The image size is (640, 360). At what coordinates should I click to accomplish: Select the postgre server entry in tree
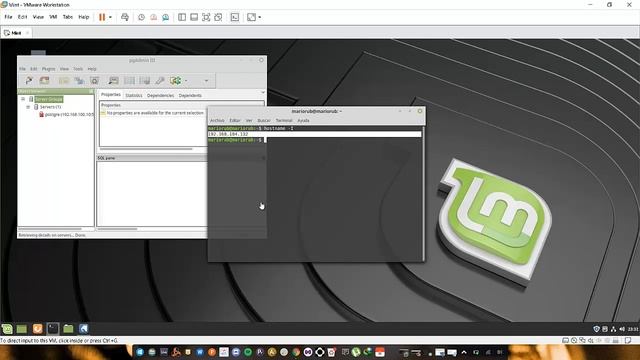pyautogui.click(x=69, y=115)
